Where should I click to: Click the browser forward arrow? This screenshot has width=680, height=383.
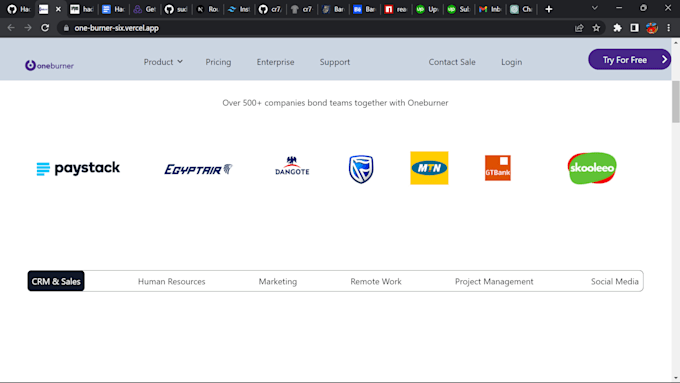point(28,28)
